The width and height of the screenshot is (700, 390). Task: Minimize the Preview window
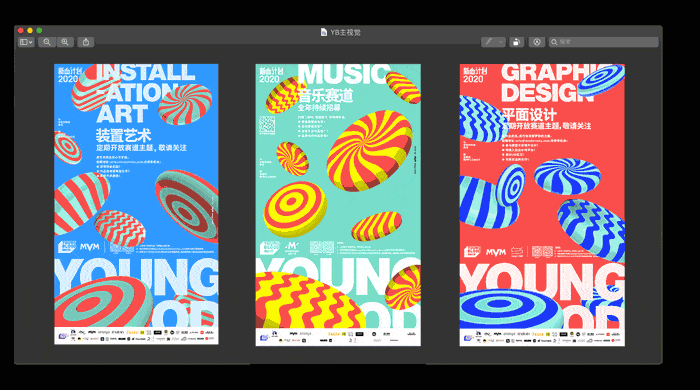pyautogui.click(x=30, y=30)
